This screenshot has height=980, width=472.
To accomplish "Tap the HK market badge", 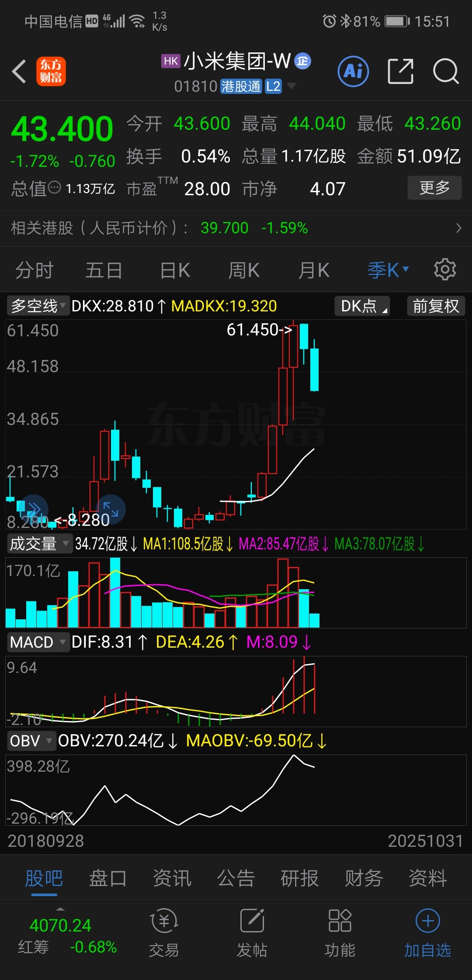I will [x=170, y=61].
